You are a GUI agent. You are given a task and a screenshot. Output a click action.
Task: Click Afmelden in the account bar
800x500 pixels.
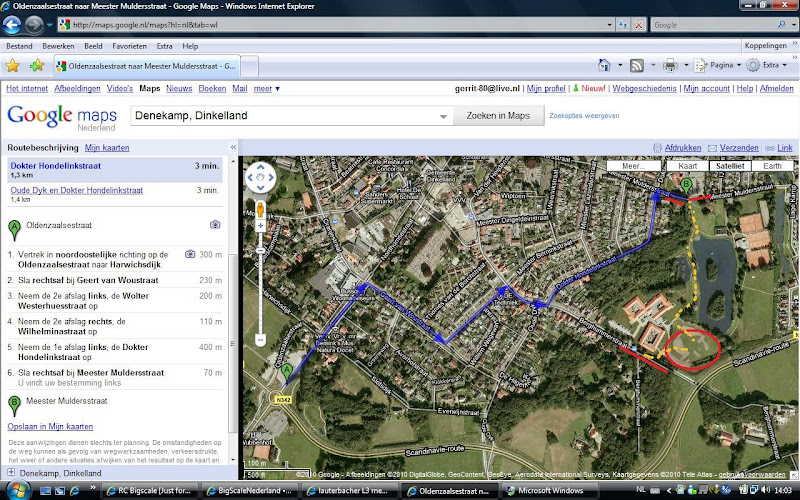tap(777, 88)
